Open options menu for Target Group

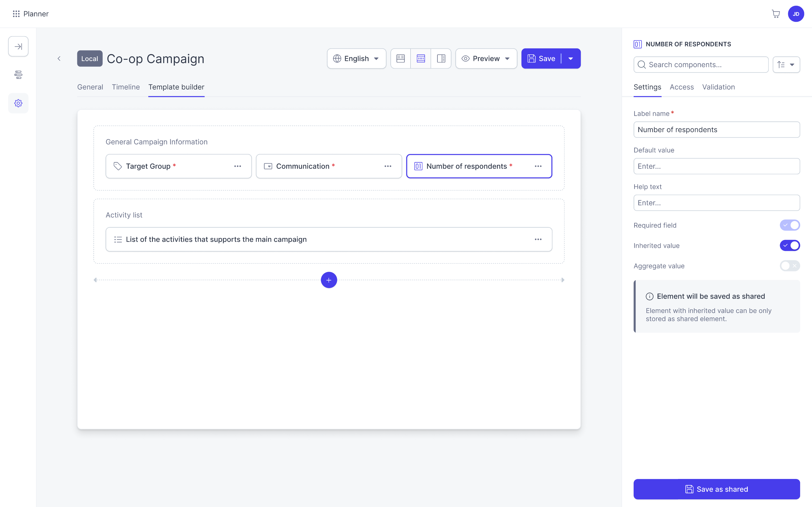pos(238,166)
